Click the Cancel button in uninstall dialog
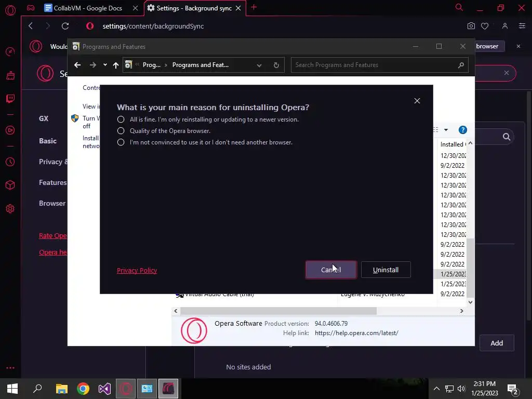 pos(331,270)
